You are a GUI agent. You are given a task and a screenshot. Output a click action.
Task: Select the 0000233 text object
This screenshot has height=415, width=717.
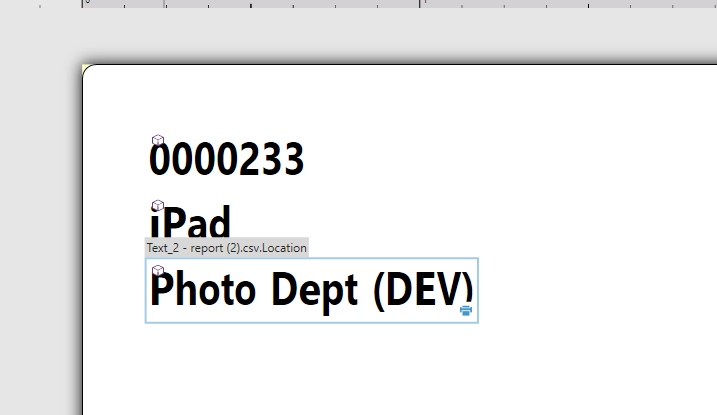click(x=227, y=159)
